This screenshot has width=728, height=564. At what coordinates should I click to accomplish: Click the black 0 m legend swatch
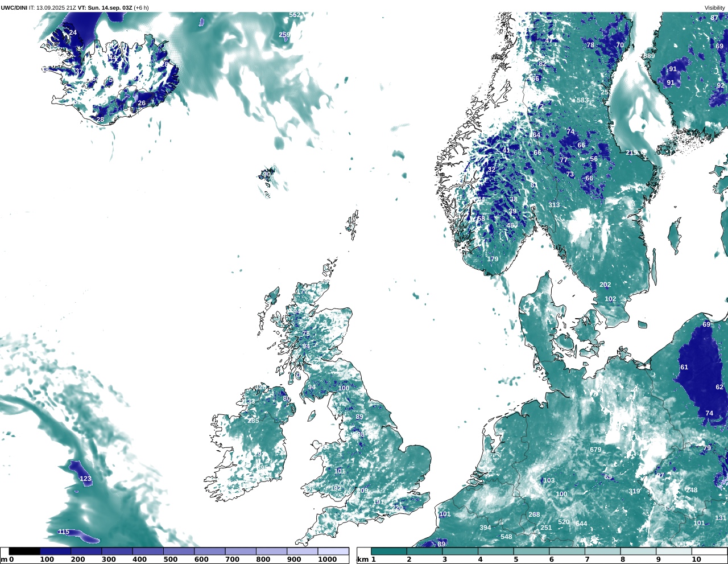coord(24,551)
